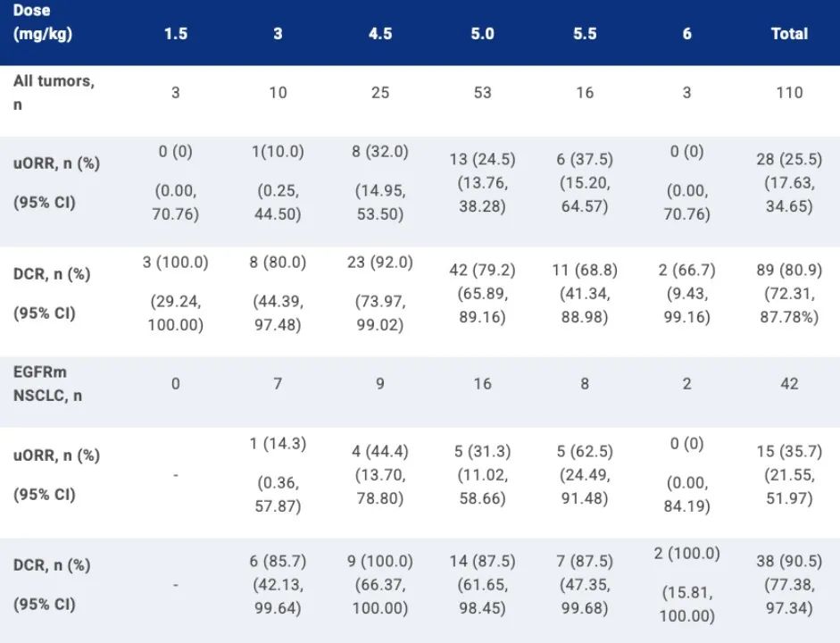Select the All tumors, n row label
This screenshot has height=643, width=840.
pyautogui.click(x=54, y=93)
